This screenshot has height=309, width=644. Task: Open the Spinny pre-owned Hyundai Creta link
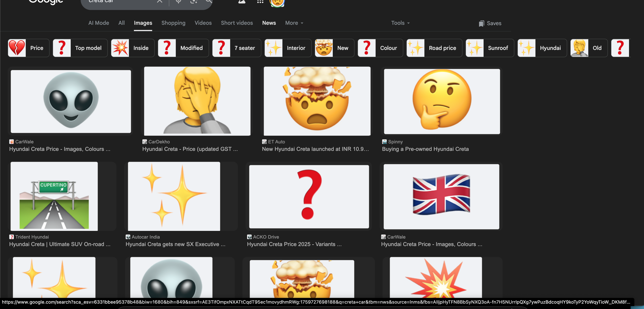[425, 149]
